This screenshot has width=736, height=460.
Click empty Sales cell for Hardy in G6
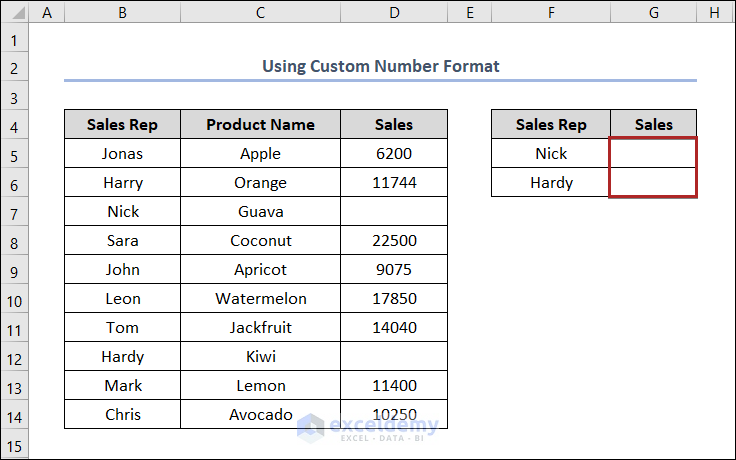pos(653,183)
